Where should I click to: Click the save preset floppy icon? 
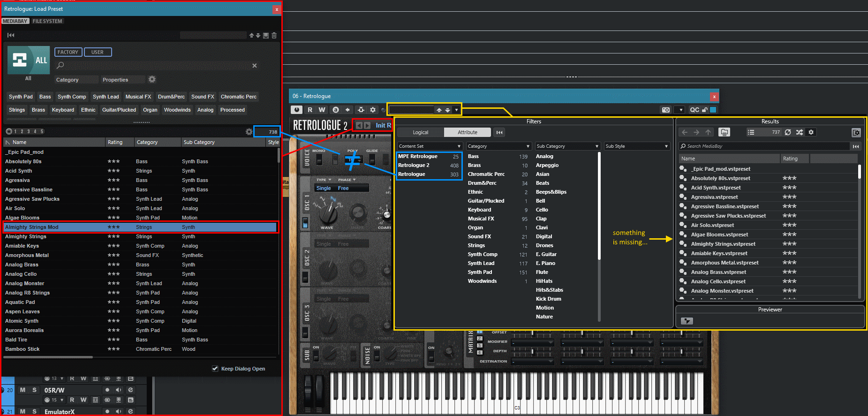pos(266,35)
